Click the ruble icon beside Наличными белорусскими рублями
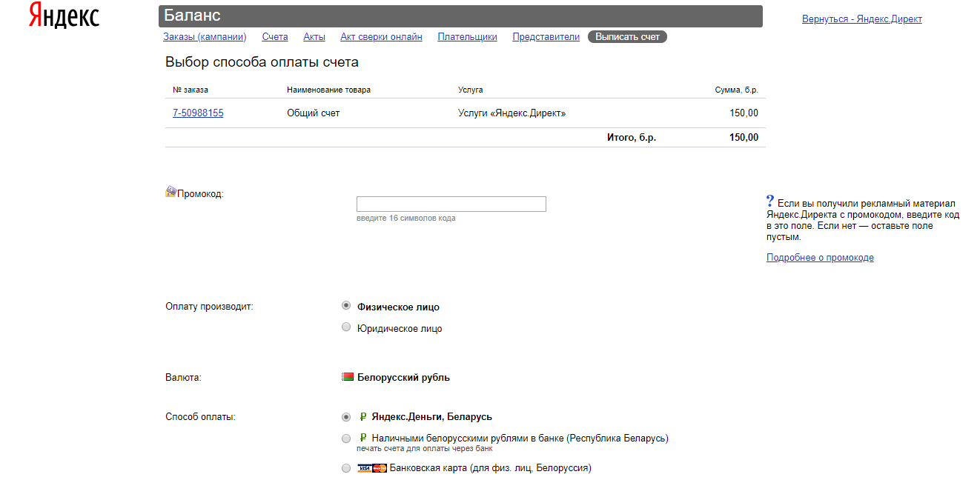 (x=363, y=438)
